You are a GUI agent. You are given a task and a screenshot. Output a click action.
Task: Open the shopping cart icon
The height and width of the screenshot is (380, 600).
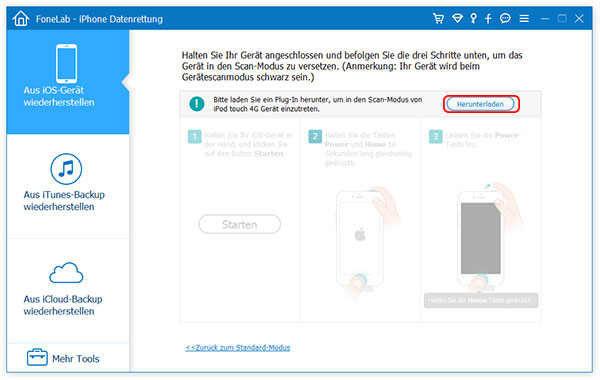click(439, 18)
